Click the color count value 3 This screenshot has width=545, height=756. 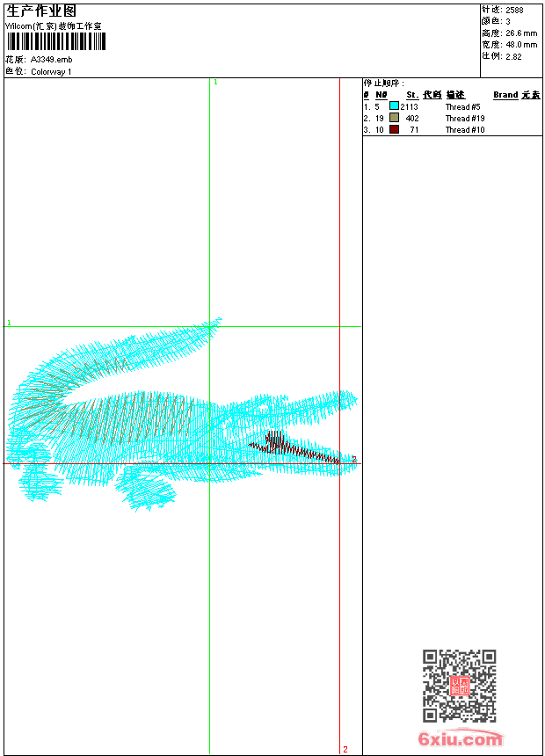pyautogui.click(x=508, y=22)
